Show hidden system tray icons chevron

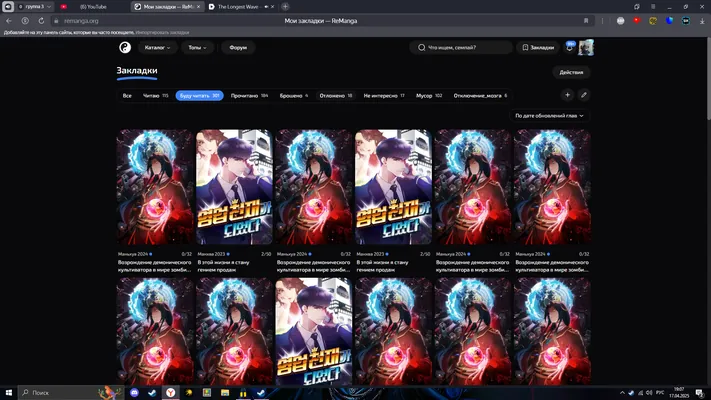(x=622, y=393)
